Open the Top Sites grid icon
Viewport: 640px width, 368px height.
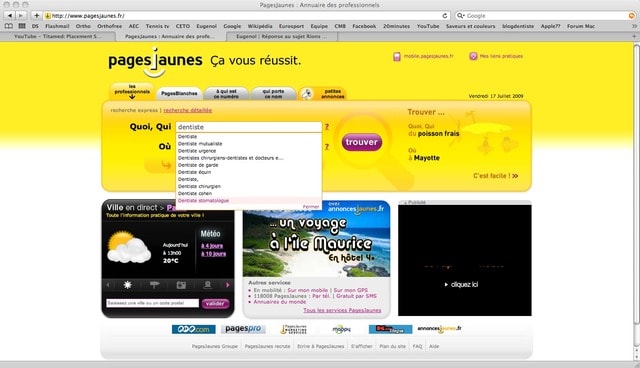[x=22, y=26]
